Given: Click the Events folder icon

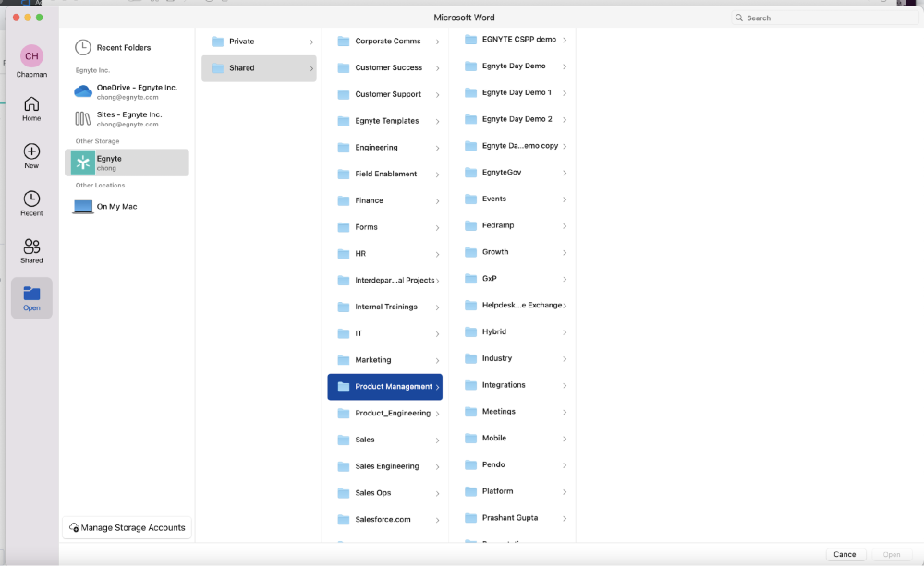Looking at the screenshot, I should point(471,199).
